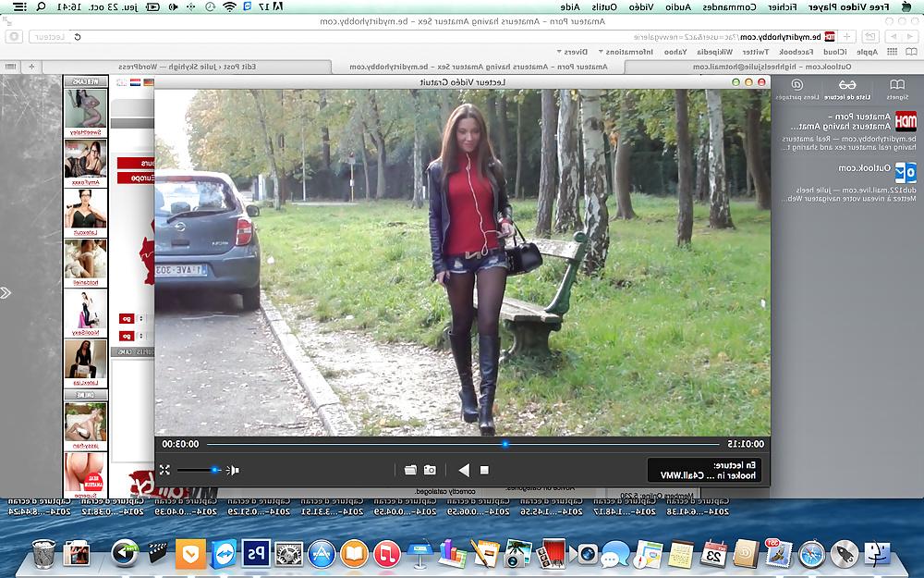Image resolution: width=924 pixels, height=578 pixels.
Task: Click the video player play button
Action: coord(465,470)
